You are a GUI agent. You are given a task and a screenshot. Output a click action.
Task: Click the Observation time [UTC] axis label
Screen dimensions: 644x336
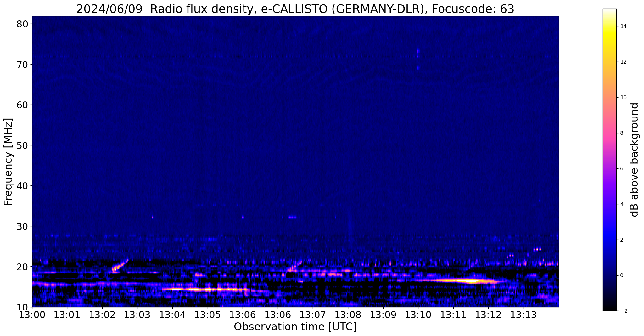295,327
